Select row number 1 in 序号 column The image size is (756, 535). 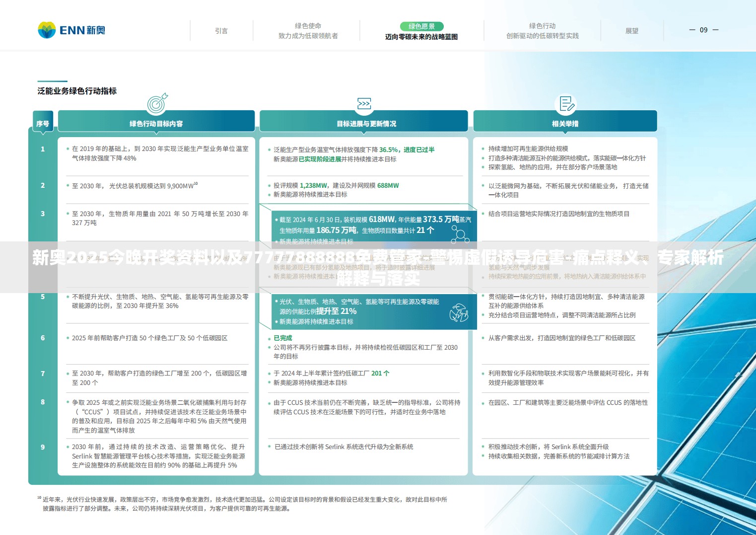pos(43,149)
